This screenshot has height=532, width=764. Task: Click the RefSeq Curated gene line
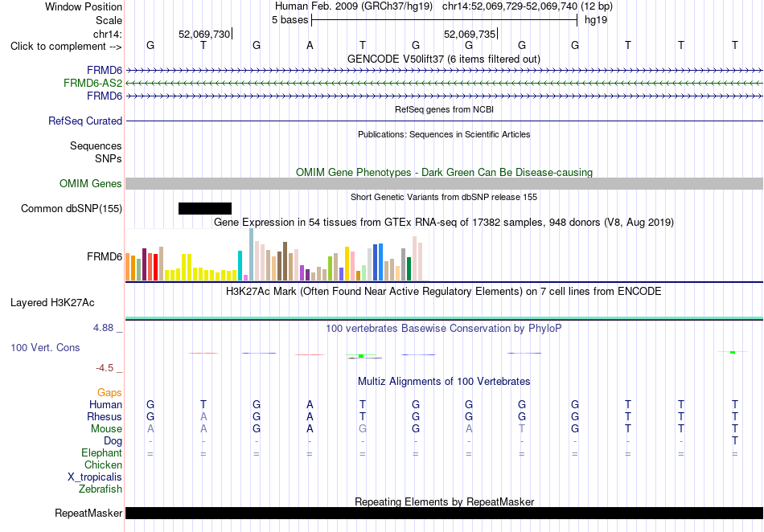click(x=444, y=121)
